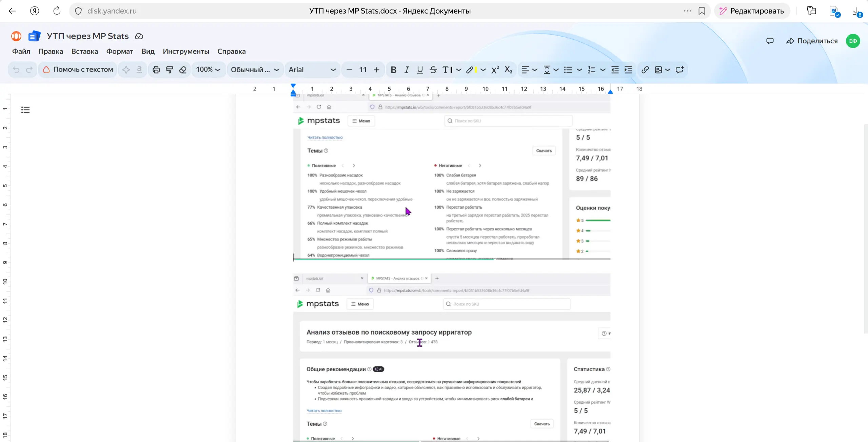Insert a hyperlink with link icon
This screenshot has width=868, height=442.
point(645,70)
